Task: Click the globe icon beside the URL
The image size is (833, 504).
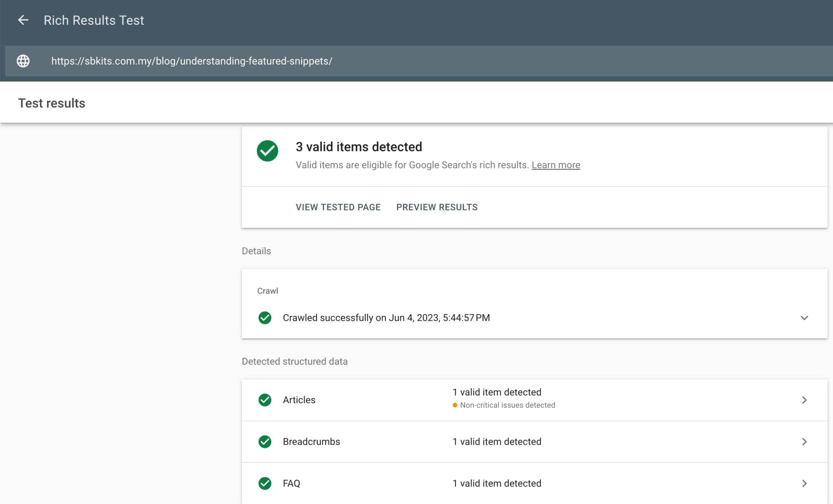Action: tap(23, 61)
